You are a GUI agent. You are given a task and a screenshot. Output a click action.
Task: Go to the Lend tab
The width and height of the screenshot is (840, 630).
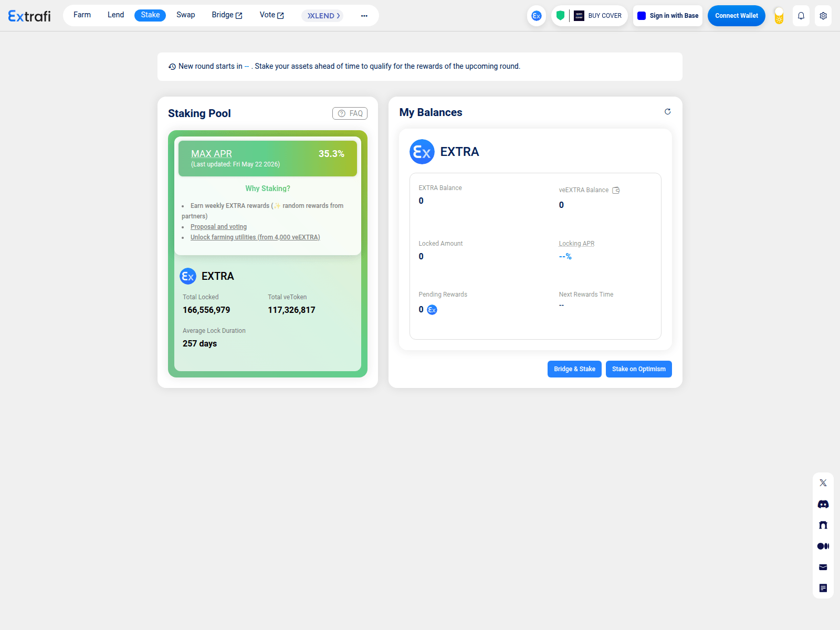(116, 15)
